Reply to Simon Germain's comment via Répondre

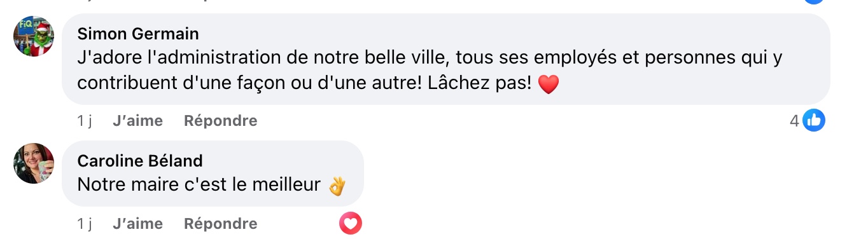220,121
